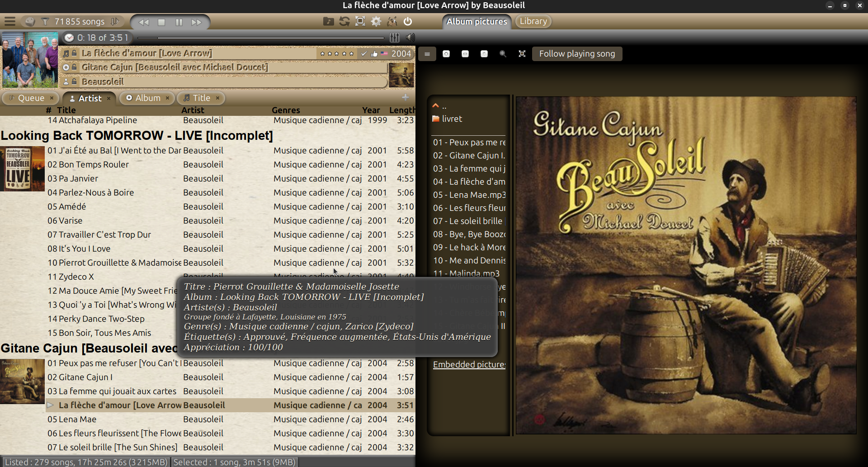Toggle the thumbs-up label
The width and height of the screenshot is (868, 467).
pos(374,53)
